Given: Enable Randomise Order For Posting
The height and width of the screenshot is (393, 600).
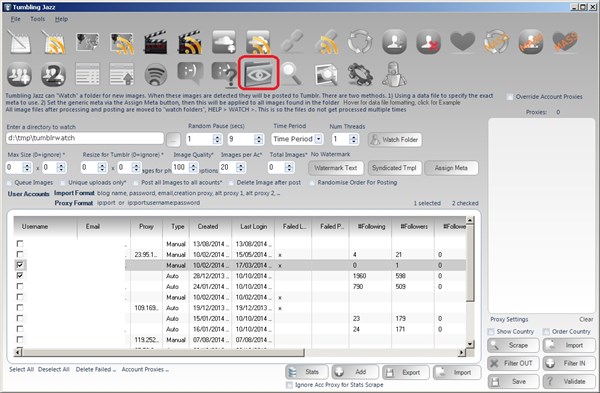Looking at the screenshot, I should [x=312, y=183].
